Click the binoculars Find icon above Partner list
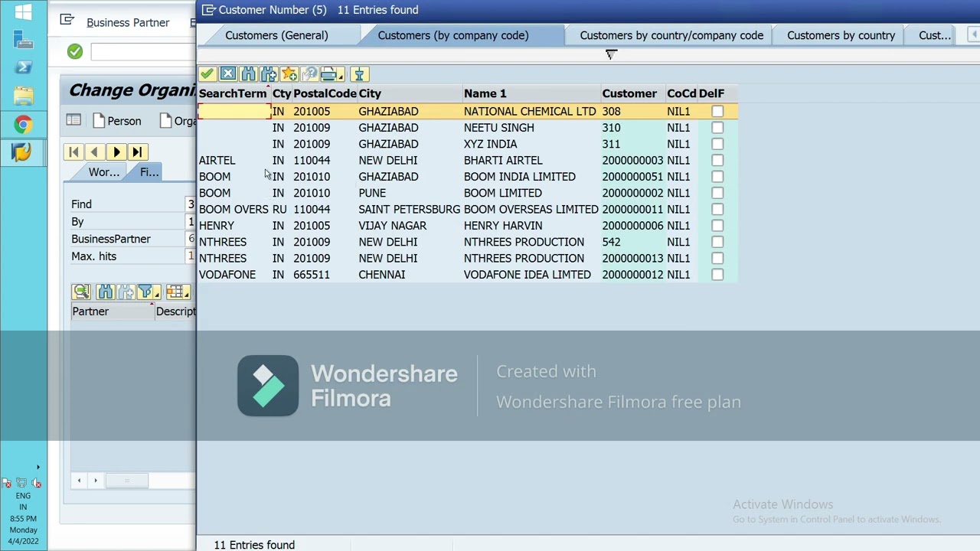Screen dimensions: 980x551 (105, 292)
